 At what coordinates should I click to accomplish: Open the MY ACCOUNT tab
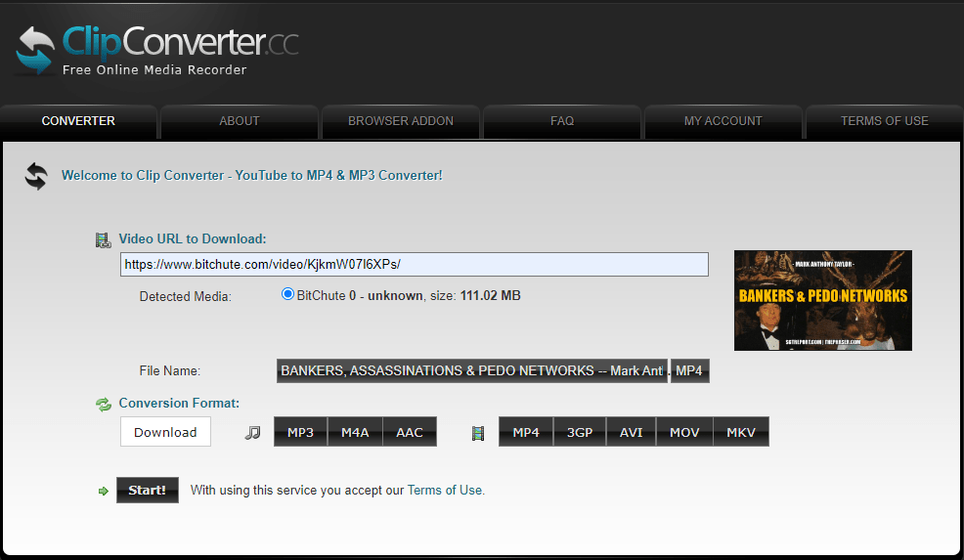(x=723, y=121)
